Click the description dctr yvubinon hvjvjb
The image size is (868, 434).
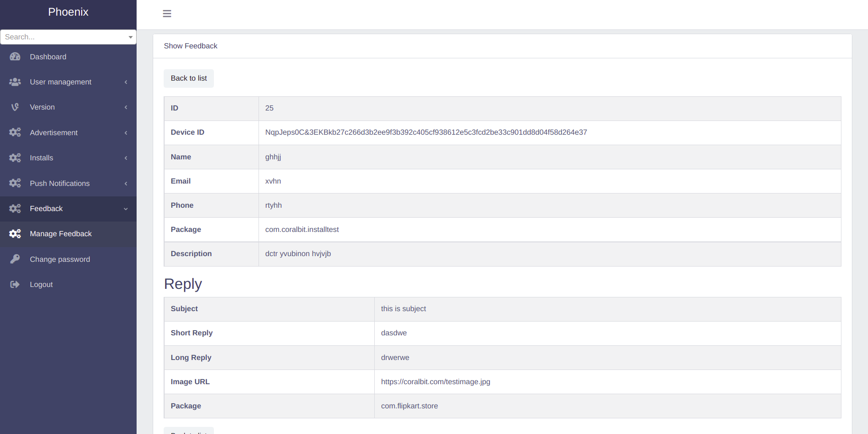pyautogui.click(x=298, y=254)
